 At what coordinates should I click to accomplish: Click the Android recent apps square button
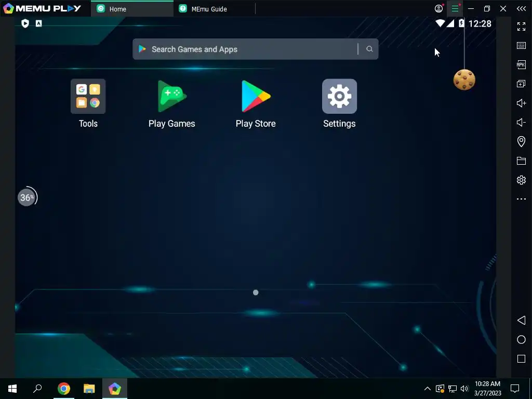click(x=521, y=359)
